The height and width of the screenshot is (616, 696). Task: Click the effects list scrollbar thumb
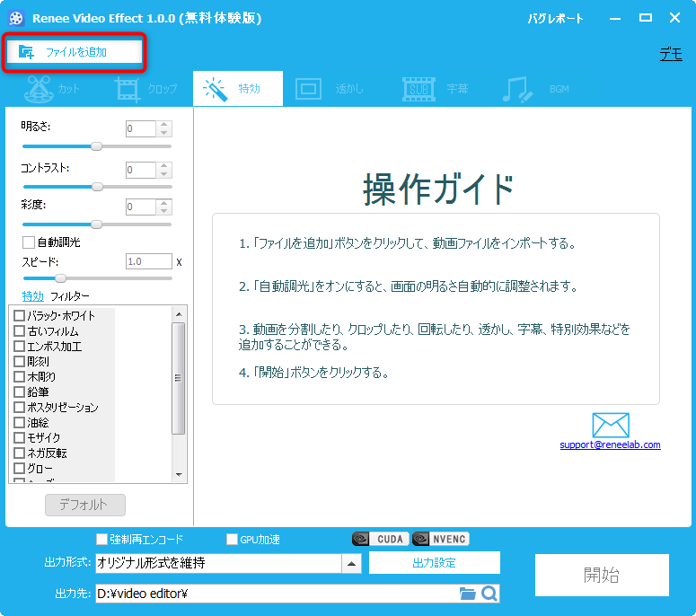(179, 378)
